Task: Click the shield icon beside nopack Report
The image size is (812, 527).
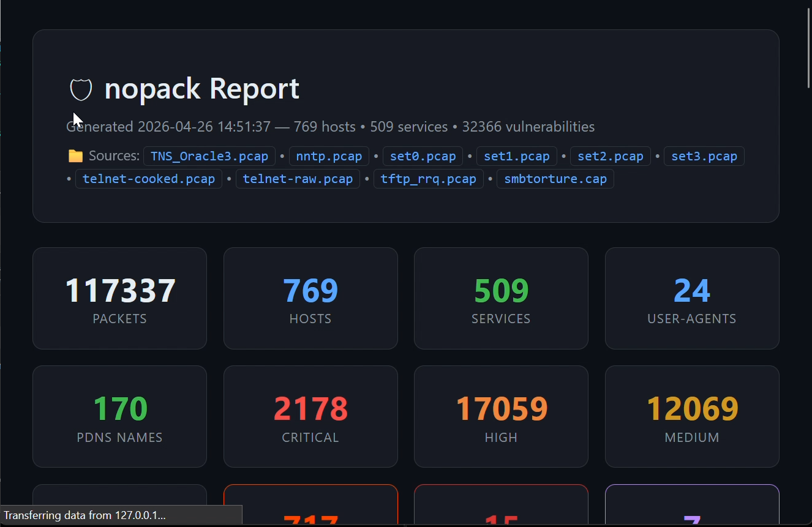Action: (81, 89)
